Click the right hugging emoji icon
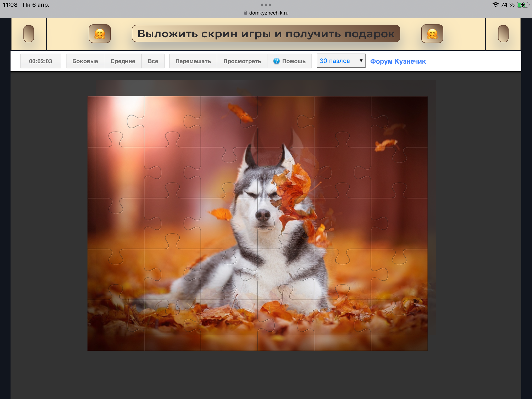This screenshot has height=399, width=532. tap(432, 34)
